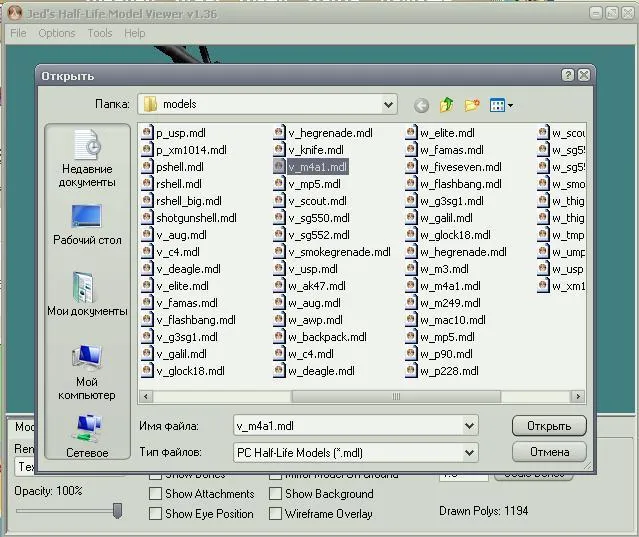Go up one folder level
The width and height of the screenshot is (639, 537).
[447, 105]
